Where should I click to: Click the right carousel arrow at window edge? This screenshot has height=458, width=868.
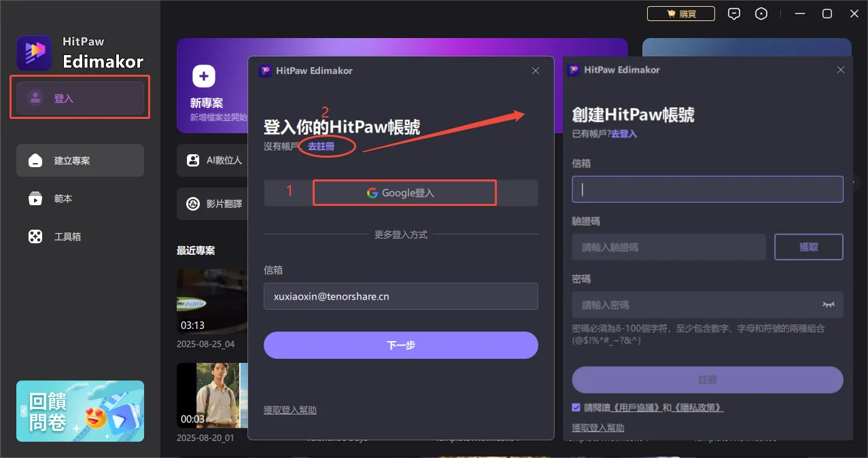(x=856, y=182)
